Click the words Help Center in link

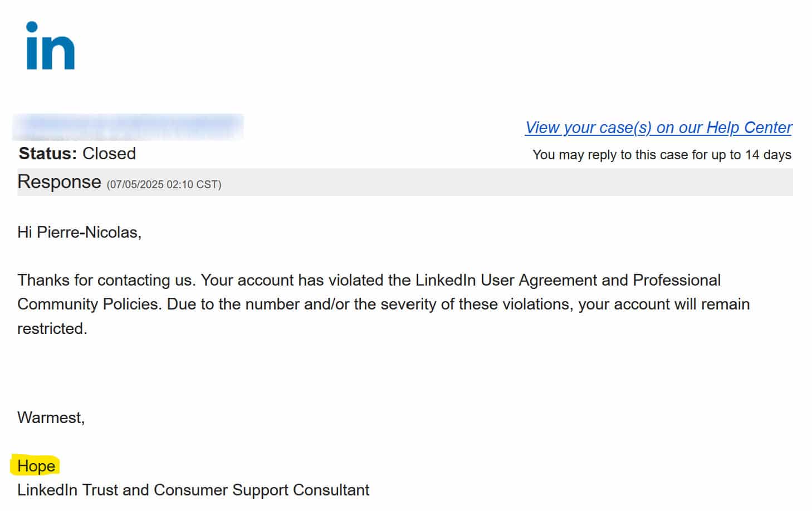point(749,127)
